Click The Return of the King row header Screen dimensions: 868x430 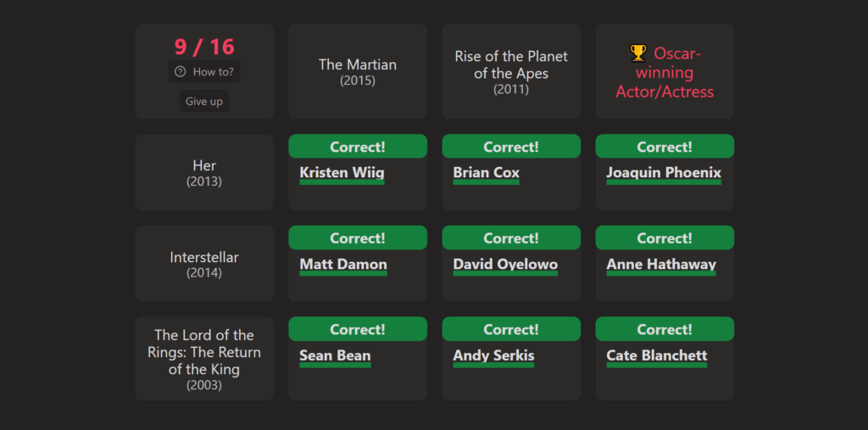pyautogui.click(x=204, y=359)
